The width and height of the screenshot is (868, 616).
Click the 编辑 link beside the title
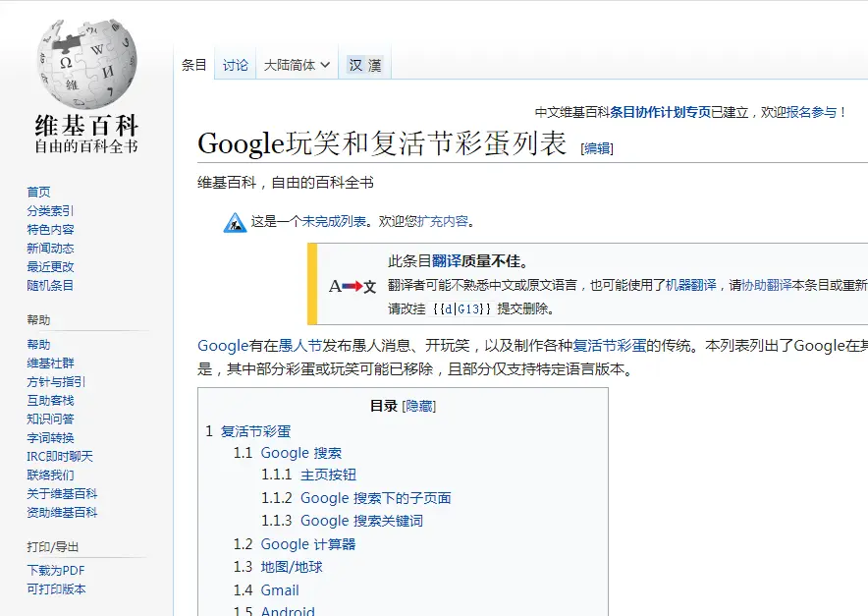click(x=597, y=148)
